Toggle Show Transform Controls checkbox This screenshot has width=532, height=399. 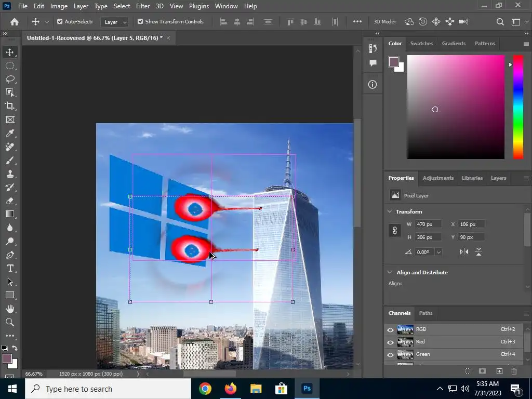click(140, 21)
